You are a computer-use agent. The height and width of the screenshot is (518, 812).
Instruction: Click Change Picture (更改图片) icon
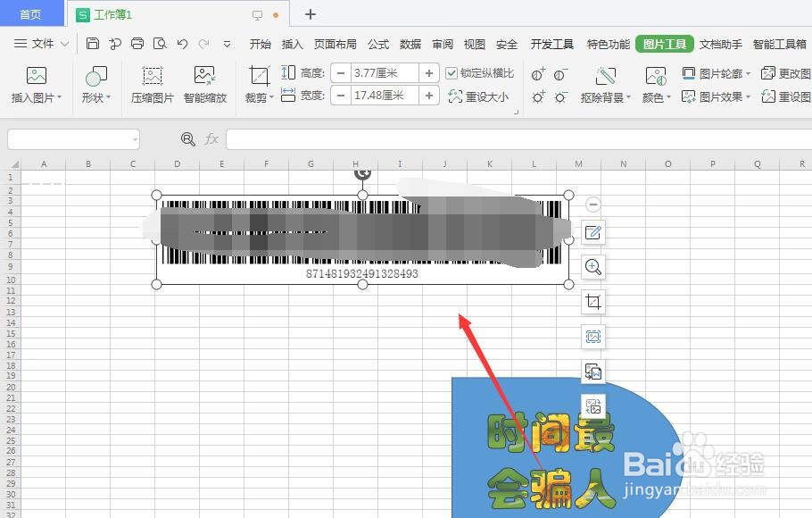(x=768, y=73)
